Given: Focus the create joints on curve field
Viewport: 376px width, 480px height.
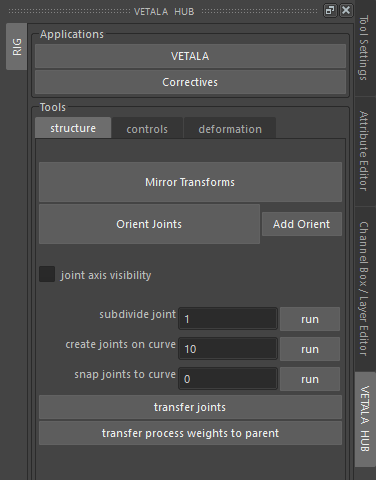Looking at the screenshot, I should (228, 349).
